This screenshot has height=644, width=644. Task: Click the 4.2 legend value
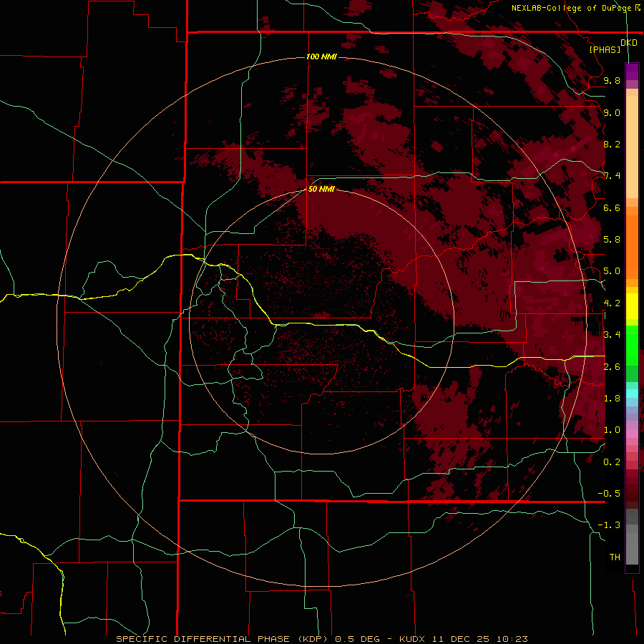(612, 303)
